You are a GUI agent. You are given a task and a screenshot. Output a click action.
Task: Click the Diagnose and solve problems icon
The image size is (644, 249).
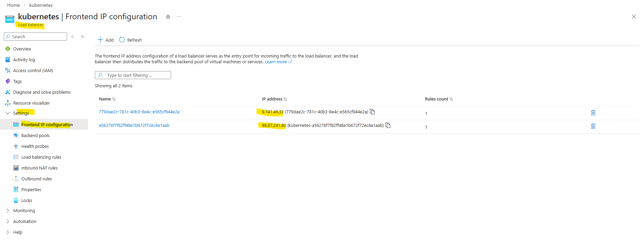click(8, 92)
